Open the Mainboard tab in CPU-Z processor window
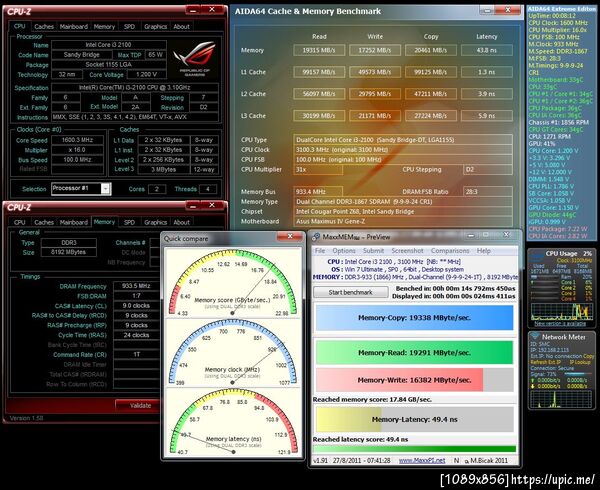Viewport: 600px width, 490px height. [74, 27]
